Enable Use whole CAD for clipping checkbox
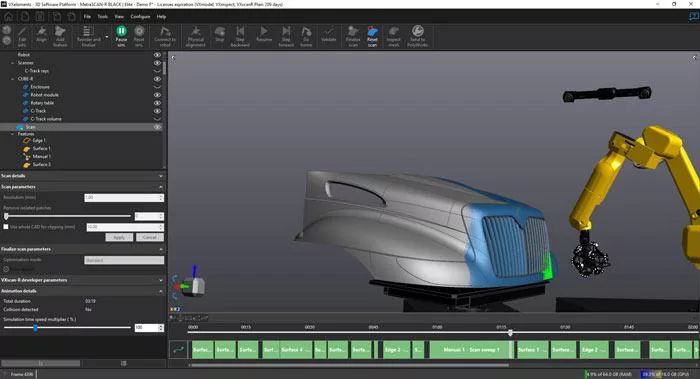 [6, 227]
